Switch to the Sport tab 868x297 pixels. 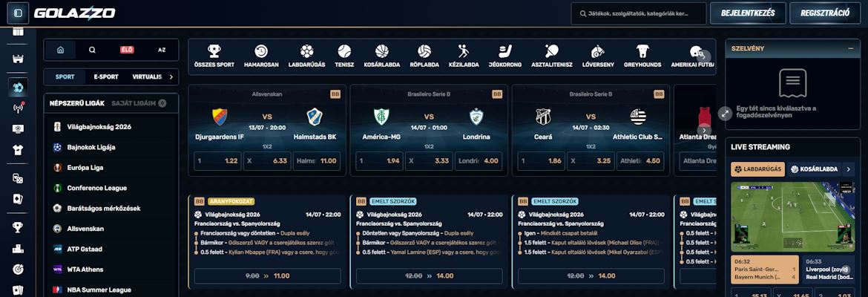pyautogui.click(x=65, y=77)
